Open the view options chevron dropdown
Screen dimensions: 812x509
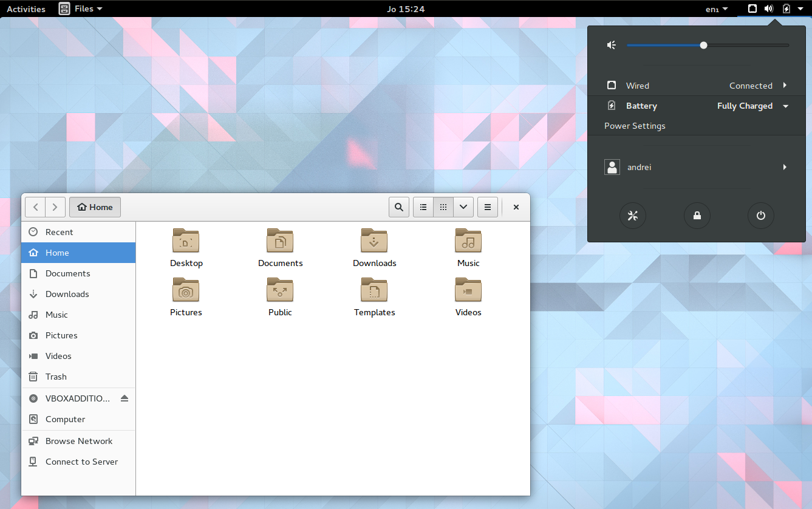(x=463, y=207)
